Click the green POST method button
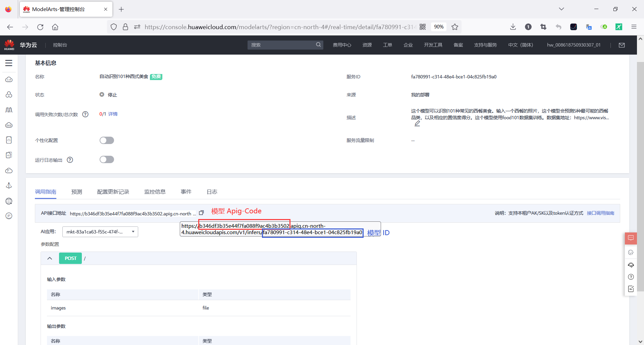 coord(70,258)
